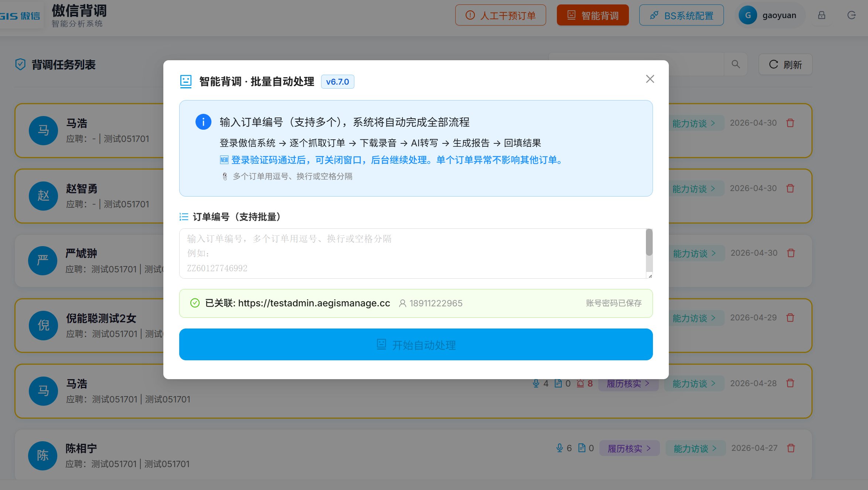Click the document icon in 马浩 2026-04-28 row

558,383
